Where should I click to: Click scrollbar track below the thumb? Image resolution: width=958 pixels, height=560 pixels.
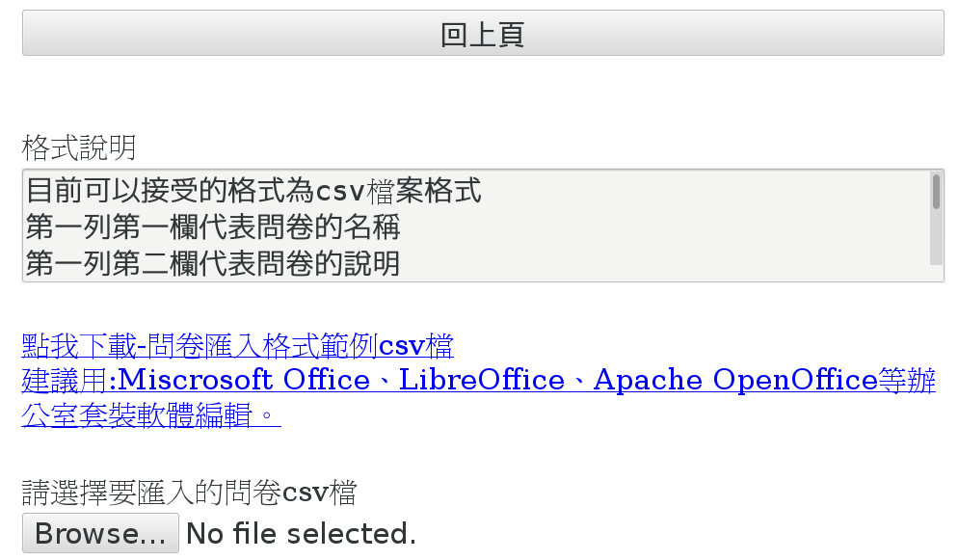click(x=936, y=241)
